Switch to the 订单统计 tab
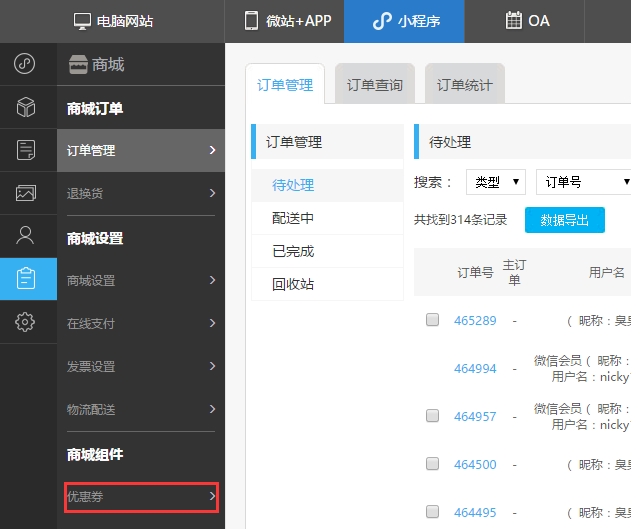This screenshot has height=529, width=631. (464, 86)
